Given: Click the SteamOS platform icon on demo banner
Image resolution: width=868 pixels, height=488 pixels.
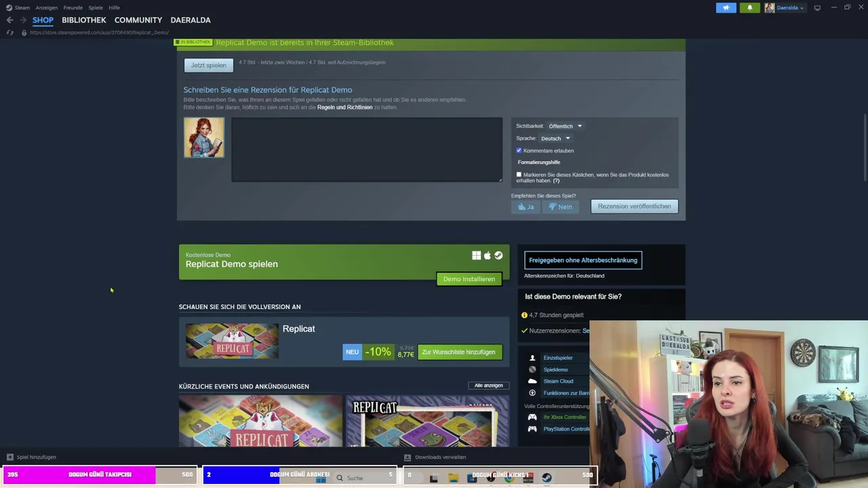Looking at the screenshot, I should pyautogui.click(x=498, y=256).
